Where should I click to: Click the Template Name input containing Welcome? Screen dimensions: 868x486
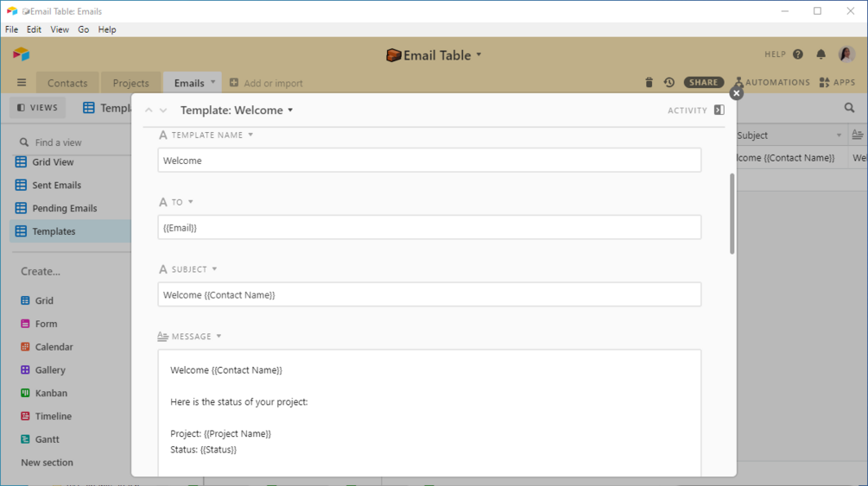pyautogui.click(x=429, y=161)
